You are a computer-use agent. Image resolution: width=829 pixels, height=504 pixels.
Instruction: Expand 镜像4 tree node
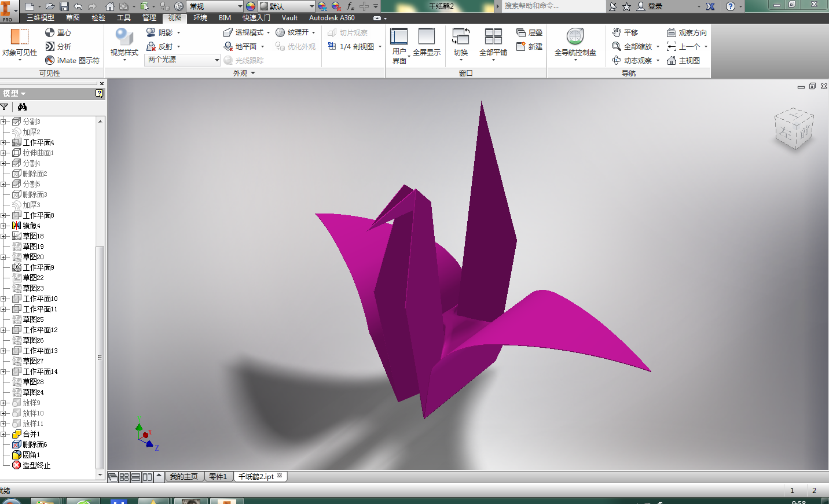tap(3, 226)
